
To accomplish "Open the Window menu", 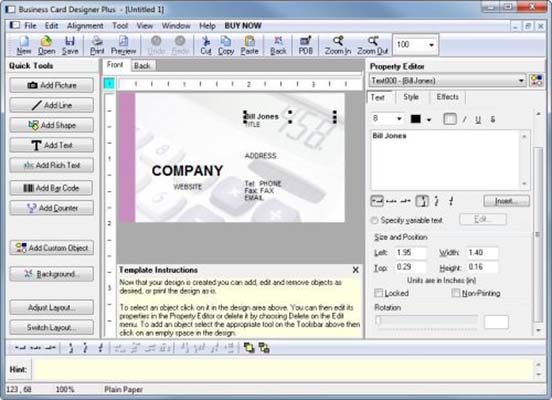I will tap(176, 26).
